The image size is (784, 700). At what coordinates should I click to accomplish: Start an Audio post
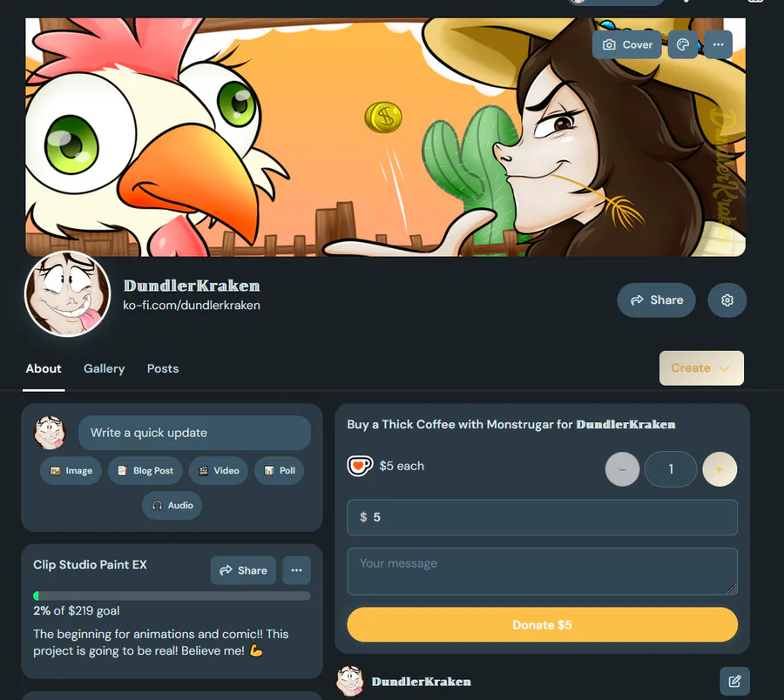tap(172, 505)
